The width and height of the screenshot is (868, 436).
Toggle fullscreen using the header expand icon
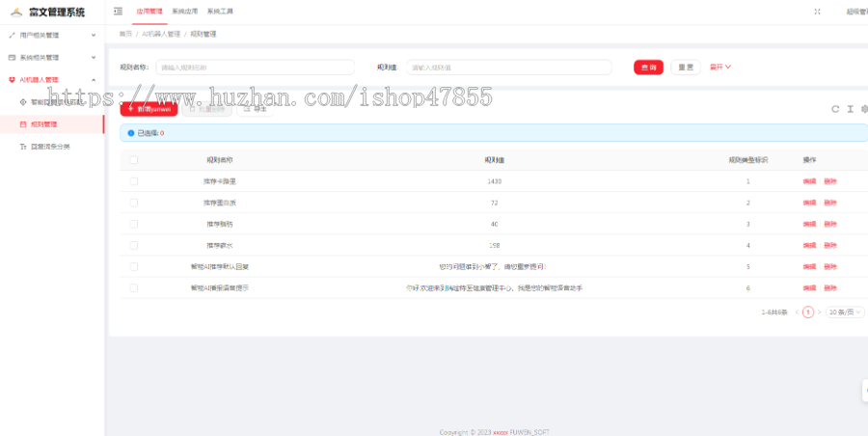coord(817,12)
